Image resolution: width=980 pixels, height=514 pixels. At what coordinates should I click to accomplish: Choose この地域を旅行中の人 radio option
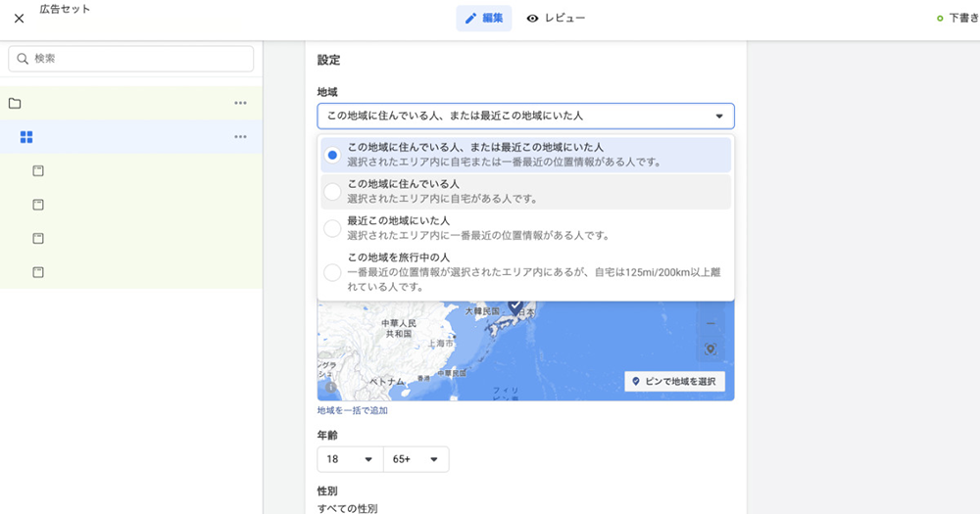[x=332, y=272]
